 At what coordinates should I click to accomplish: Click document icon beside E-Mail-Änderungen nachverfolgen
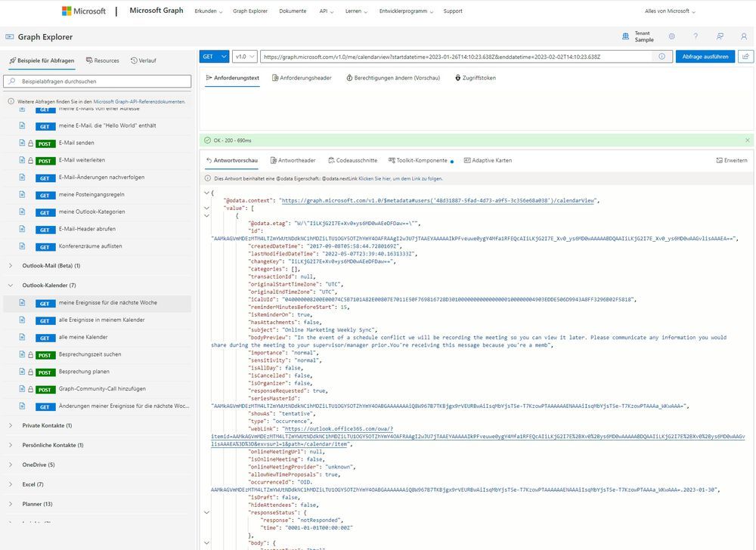point(22,177)
